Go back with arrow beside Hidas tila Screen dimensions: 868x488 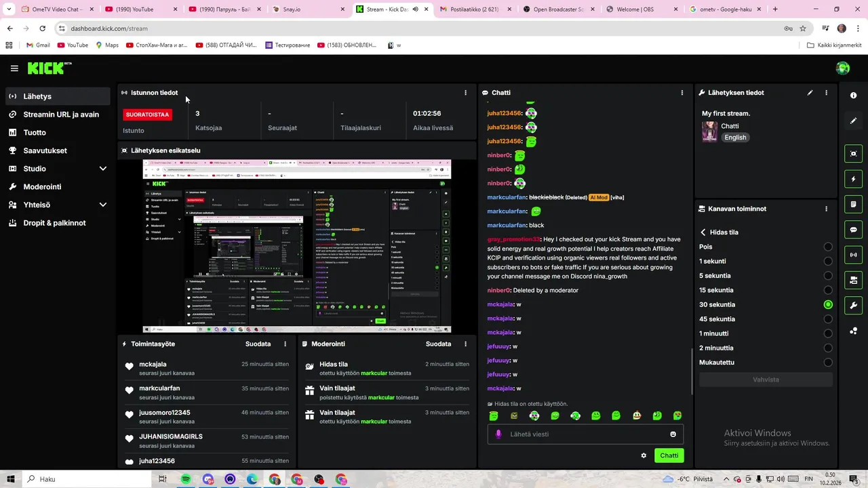pos(703,232)
